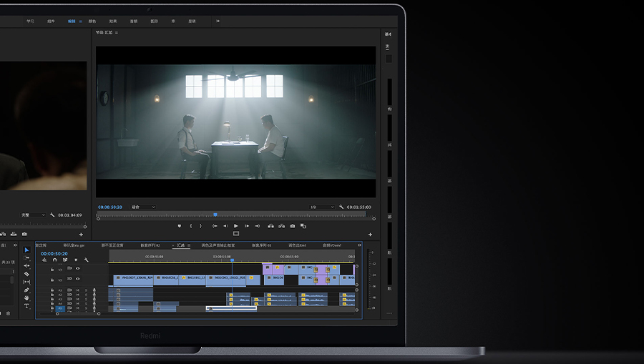Click Mark In bracket in Program monitor
This screenshot has height=364, width=644.
[x=191, y=226]
